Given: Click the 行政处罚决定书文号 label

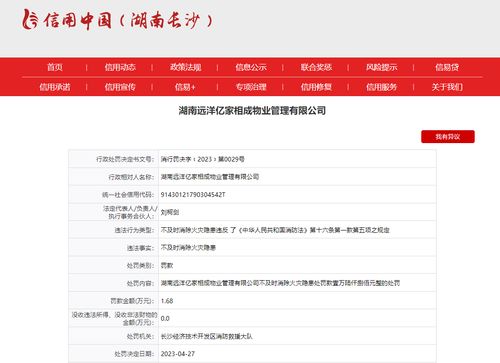Looking at the screenshot, I should [125, 159].
